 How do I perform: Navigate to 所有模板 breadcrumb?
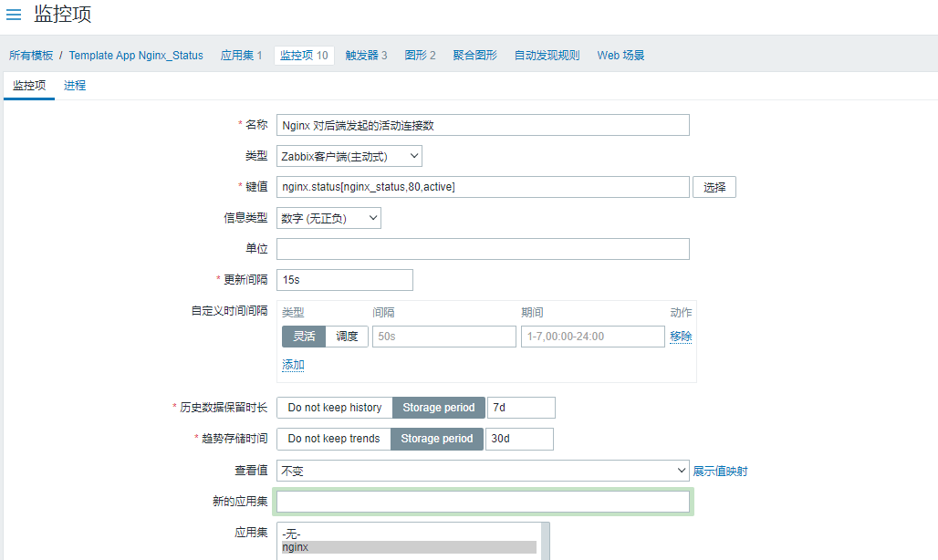[31, 56]
